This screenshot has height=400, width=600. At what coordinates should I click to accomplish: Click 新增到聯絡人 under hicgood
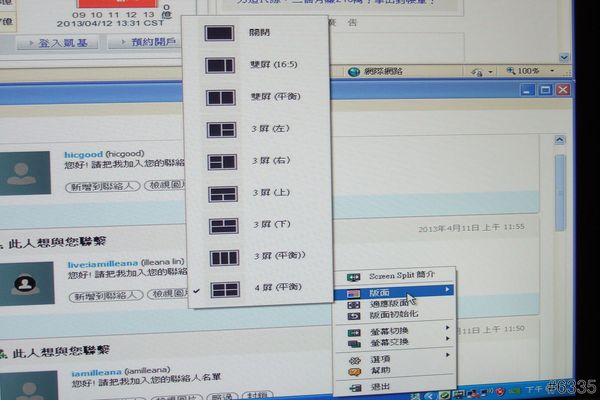(103, 186)
